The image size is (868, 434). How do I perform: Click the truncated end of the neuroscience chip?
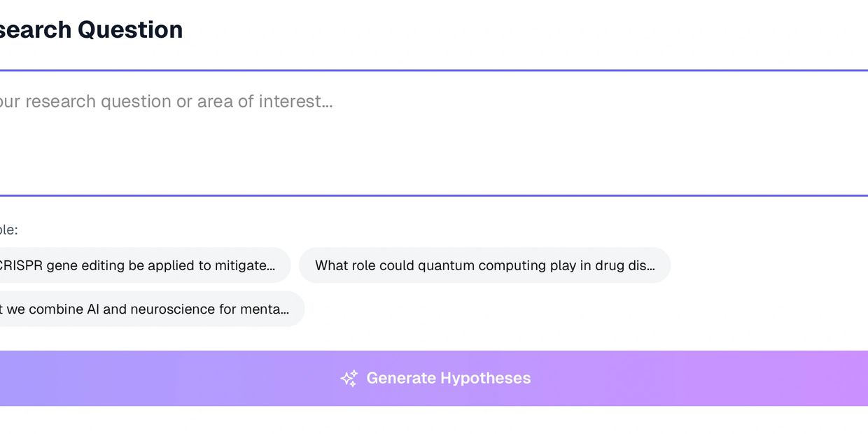click(x=279, y=309)
